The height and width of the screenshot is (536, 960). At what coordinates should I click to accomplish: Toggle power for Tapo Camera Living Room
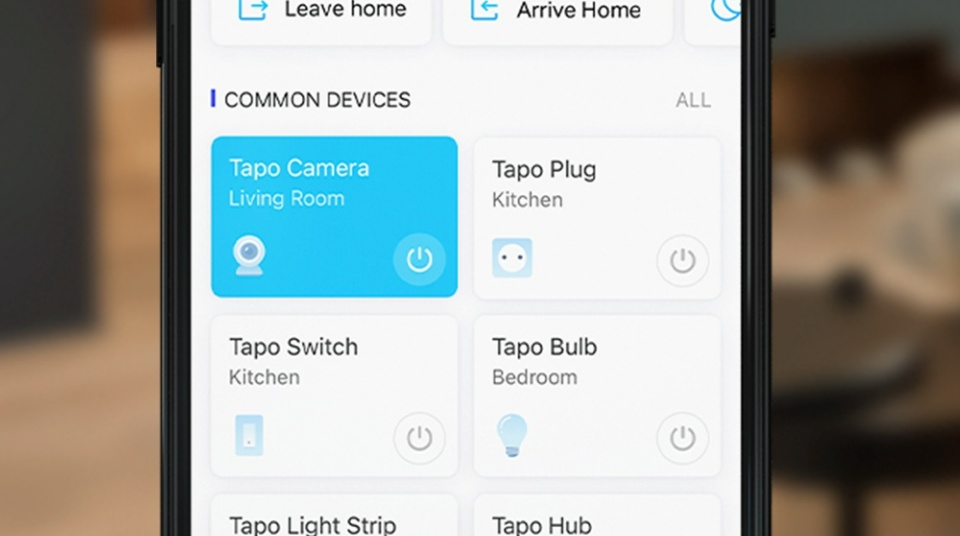click(419, 259)
